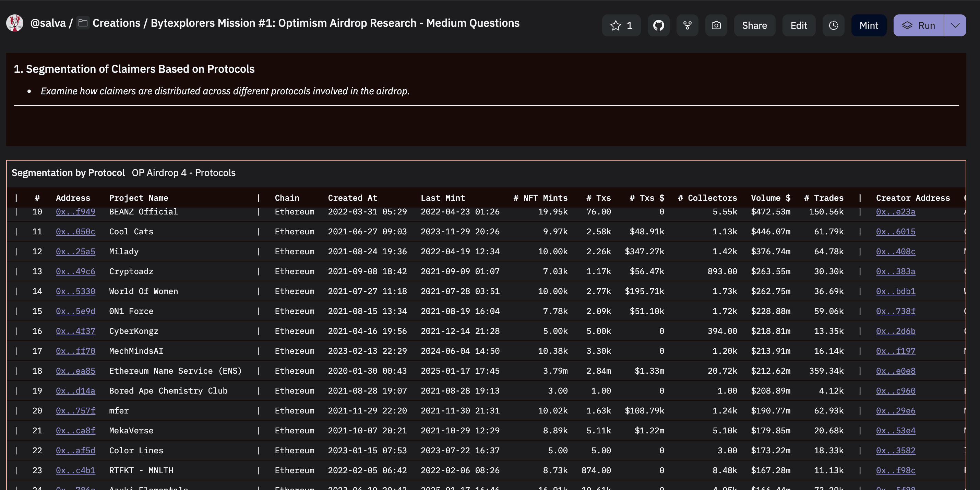This screenshot has height=490, width=980.
Task: Open the @salva profile link
Action: 48,23
